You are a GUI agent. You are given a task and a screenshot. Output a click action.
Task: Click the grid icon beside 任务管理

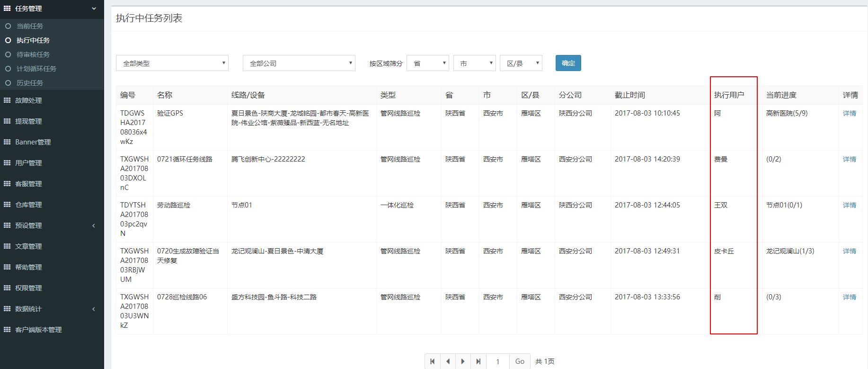7,9
